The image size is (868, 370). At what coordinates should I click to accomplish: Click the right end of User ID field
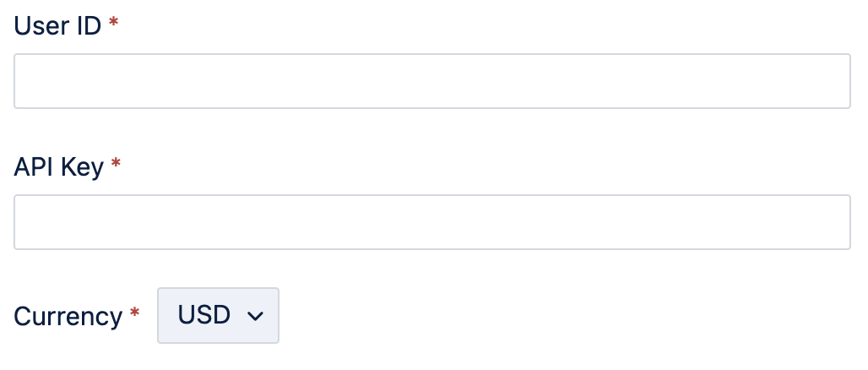(839, 81)
